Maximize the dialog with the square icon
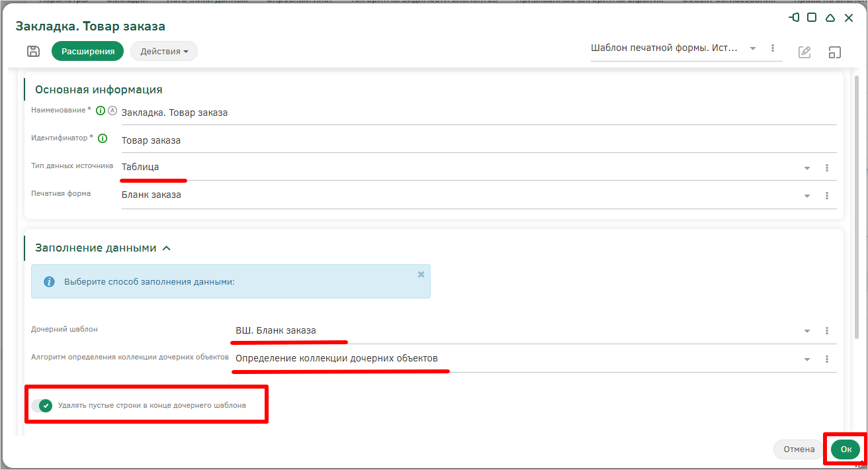Image resolution: width=868 pixels, height=470 pixels. (x=812, y=18)
